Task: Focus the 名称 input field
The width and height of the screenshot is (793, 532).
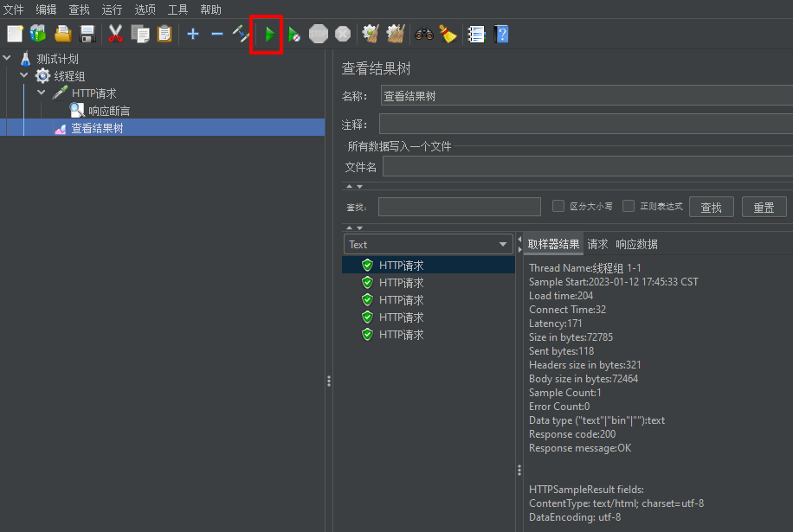Action: [587, 95]
